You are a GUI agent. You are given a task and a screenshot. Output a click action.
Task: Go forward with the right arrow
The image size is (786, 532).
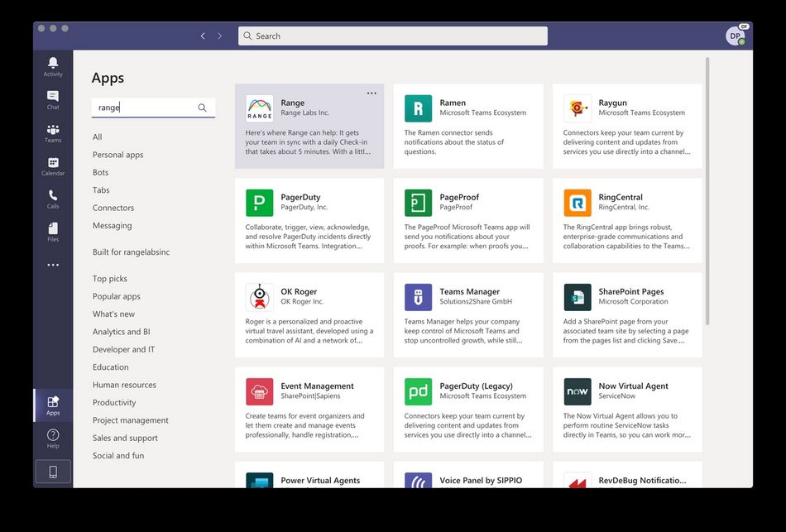pyautogui.click(x=219, y=36)
